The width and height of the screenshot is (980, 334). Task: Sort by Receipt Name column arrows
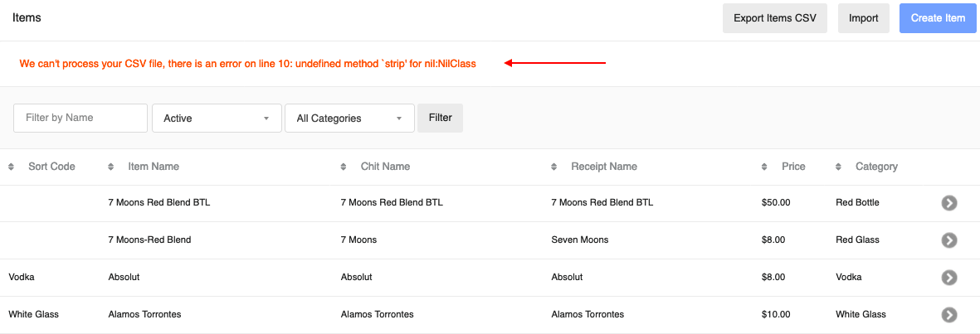[553, 167]
